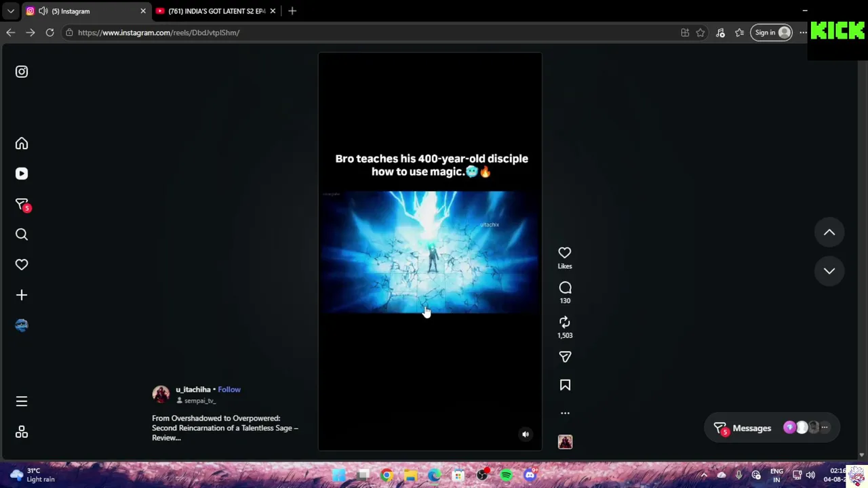
Task: Open the tab actions dropdown
Action: click(x=10, y=11)
